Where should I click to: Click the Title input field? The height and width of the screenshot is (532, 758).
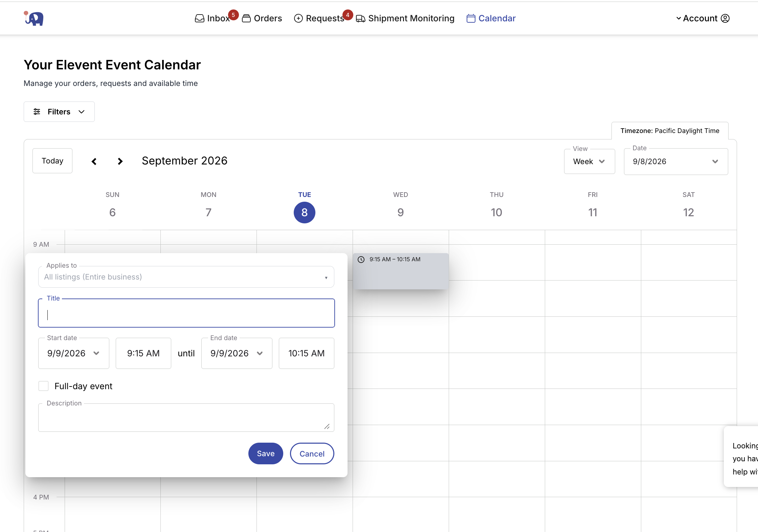pyautogui.click(x=186, y=313)
